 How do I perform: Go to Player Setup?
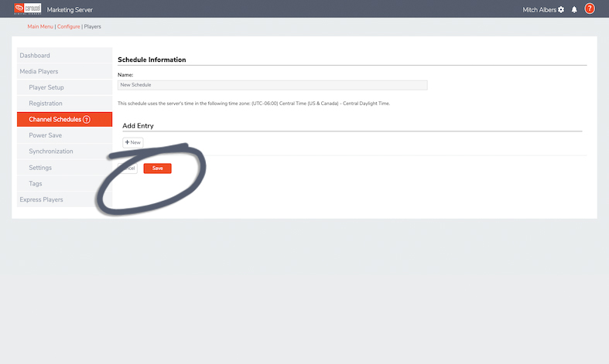64,87
